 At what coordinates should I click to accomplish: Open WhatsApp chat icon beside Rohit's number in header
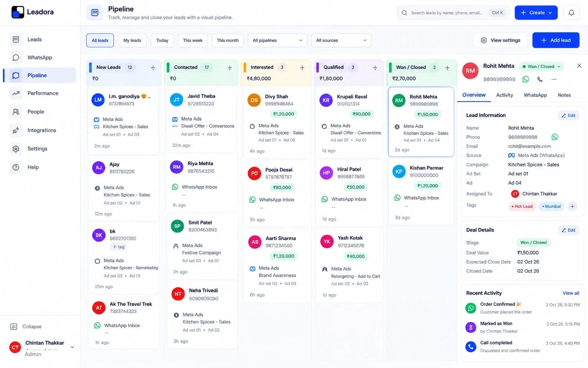(x=526, y=79)
